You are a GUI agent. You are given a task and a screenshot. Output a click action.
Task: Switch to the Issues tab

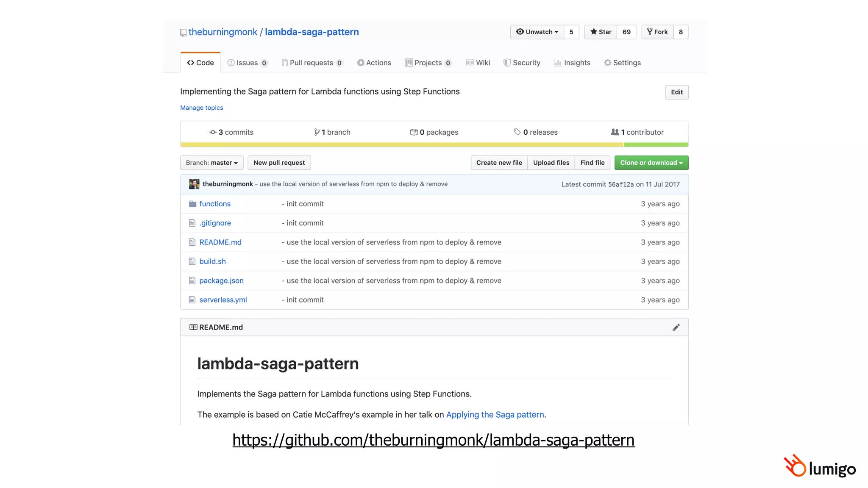point(248,63)
